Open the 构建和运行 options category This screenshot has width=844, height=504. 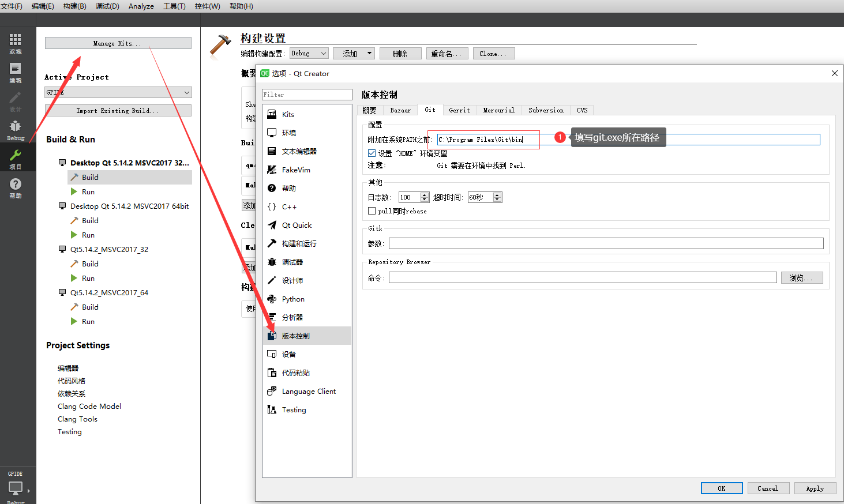click(x=307, y=243)
